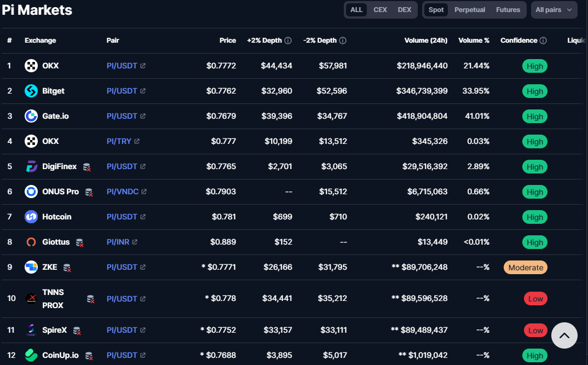Switch to the Futures markets tab
The image size is (588, 365).
[508, 10]
